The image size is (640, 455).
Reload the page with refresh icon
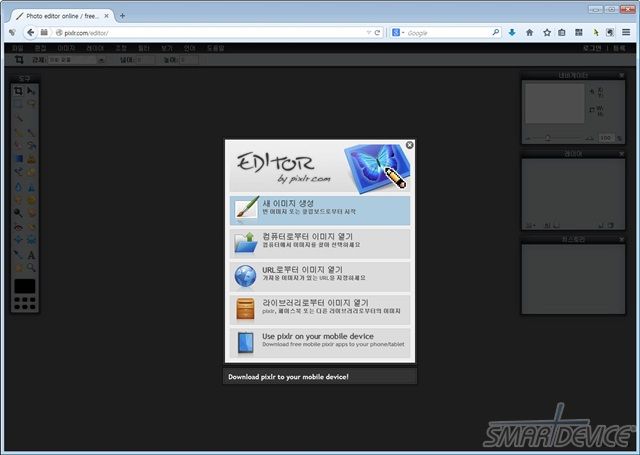[377, 33]
